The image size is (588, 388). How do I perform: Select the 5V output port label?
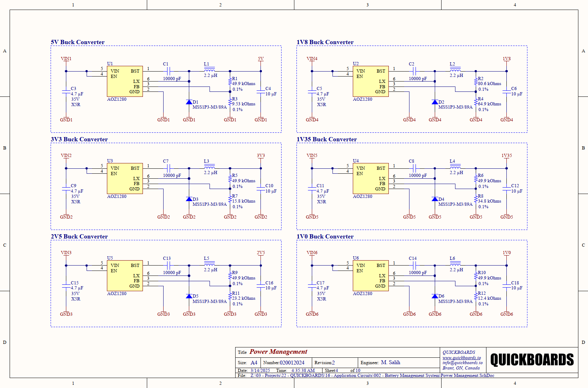tap(261, 59)
